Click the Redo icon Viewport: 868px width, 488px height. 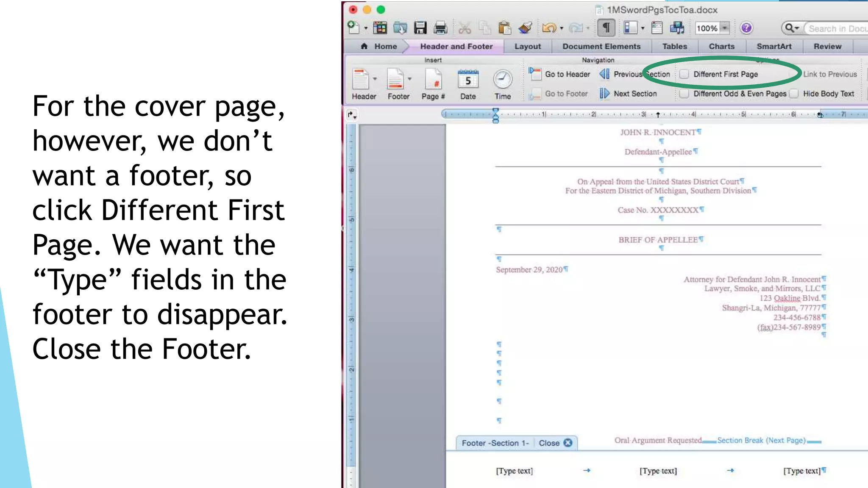[x=575, y=28]
